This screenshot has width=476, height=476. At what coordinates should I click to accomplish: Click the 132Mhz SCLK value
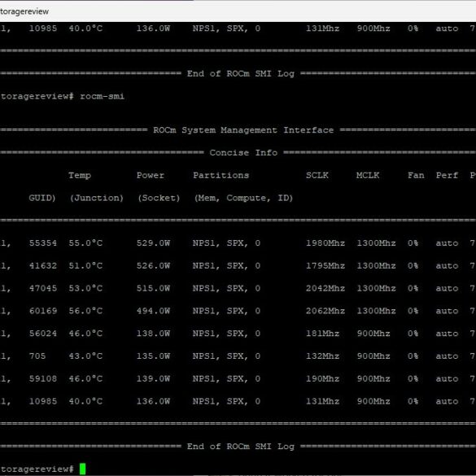323,356
